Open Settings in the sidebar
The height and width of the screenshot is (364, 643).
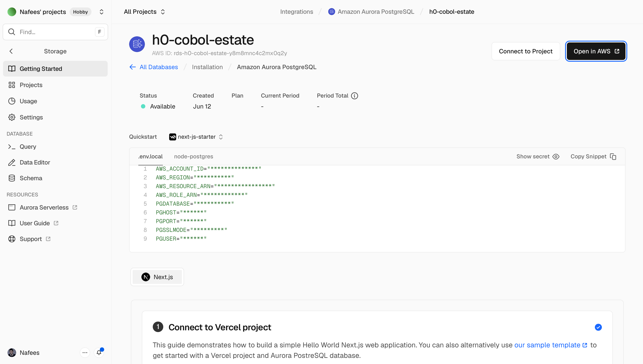(55, 117)
